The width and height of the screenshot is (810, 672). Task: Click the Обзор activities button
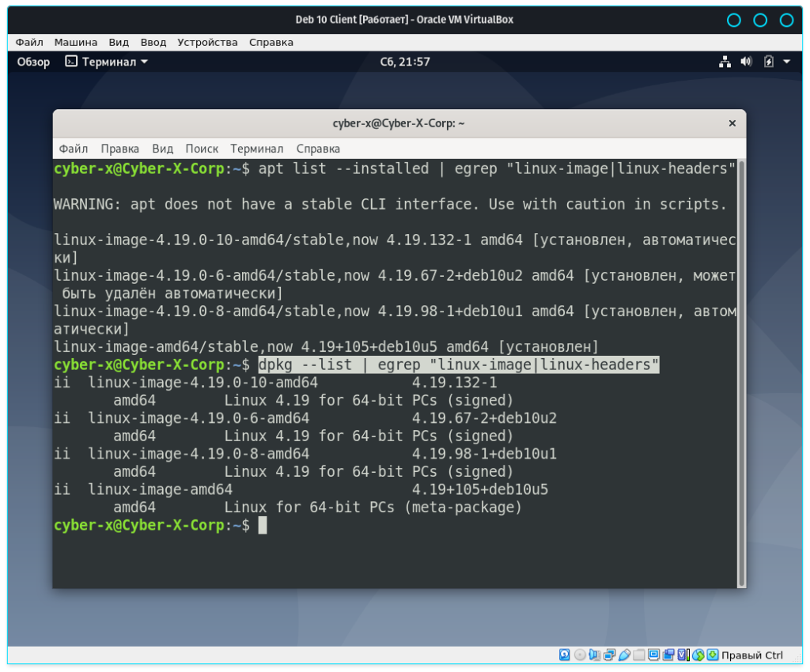coord(33,62)
